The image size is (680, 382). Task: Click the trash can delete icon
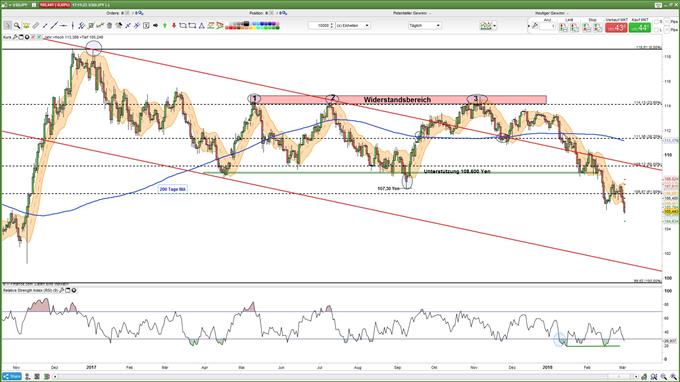tap(109, 26)
